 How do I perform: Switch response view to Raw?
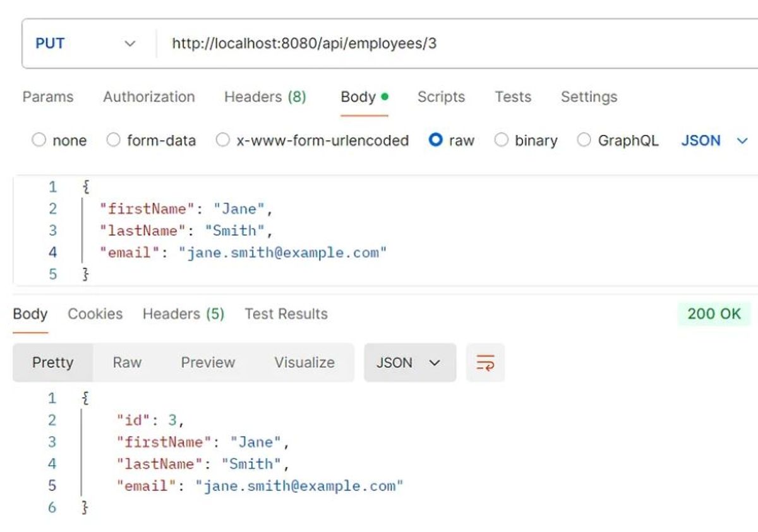pos(127,363)
